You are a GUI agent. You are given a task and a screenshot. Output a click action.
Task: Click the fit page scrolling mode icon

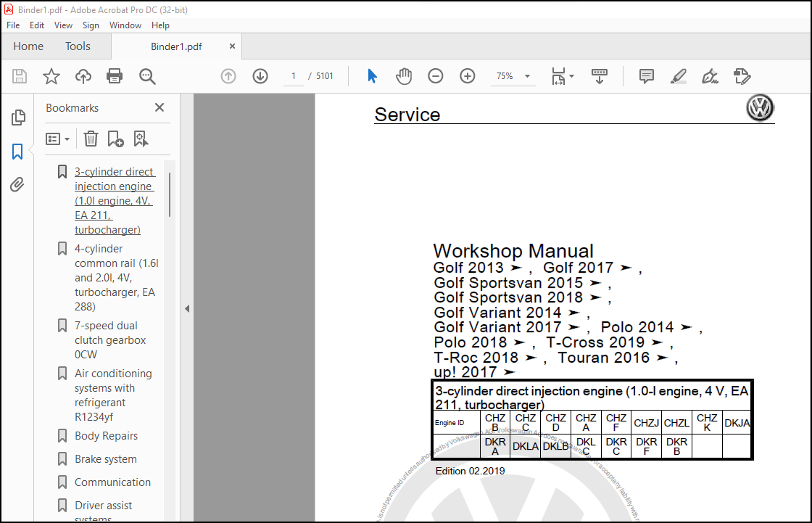[x=558, y=76]
